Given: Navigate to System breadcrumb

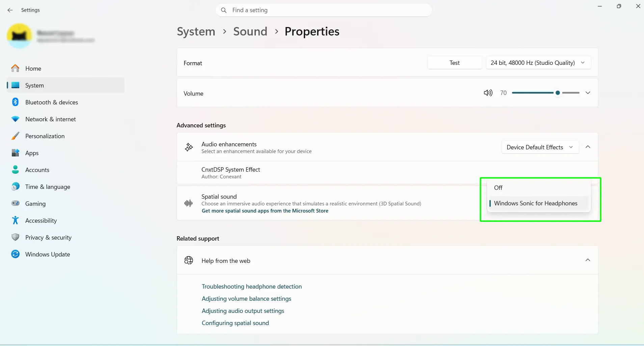Looking at the screenshot, I should click(x=196, y=31).
